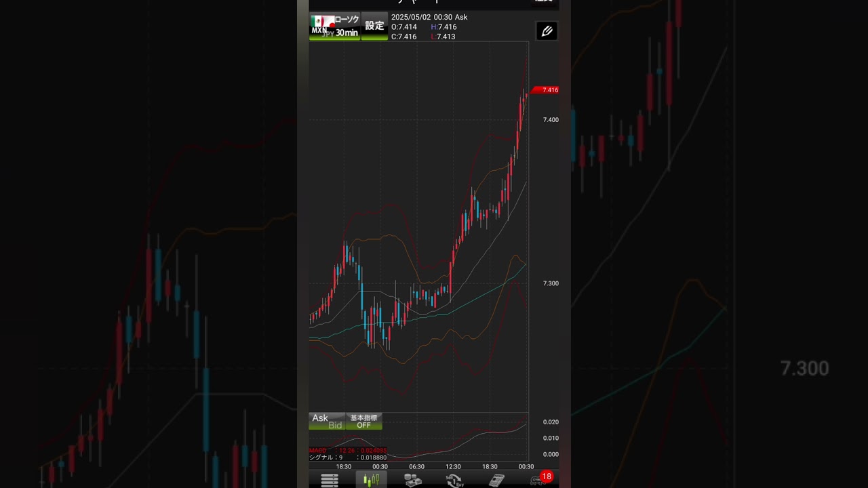Image resolution: width=868 pixels, height=488 pixels.
Task: Open the money and coins icon
Action: coord(413,480)
